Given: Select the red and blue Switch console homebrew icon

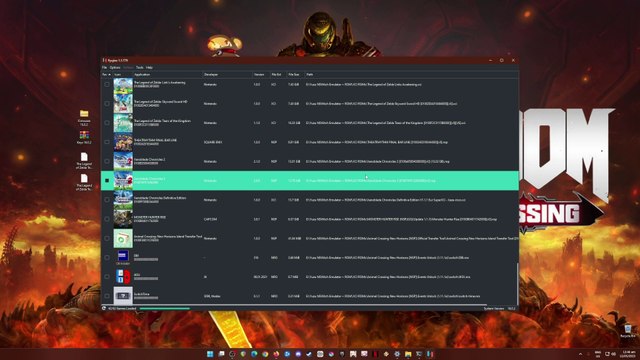Looking at the screenshot, I should pyautogui.click(x=123, y=277).
